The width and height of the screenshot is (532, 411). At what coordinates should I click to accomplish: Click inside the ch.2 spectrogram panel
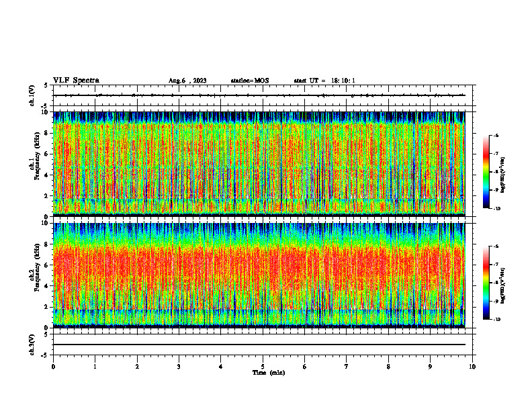259,275
